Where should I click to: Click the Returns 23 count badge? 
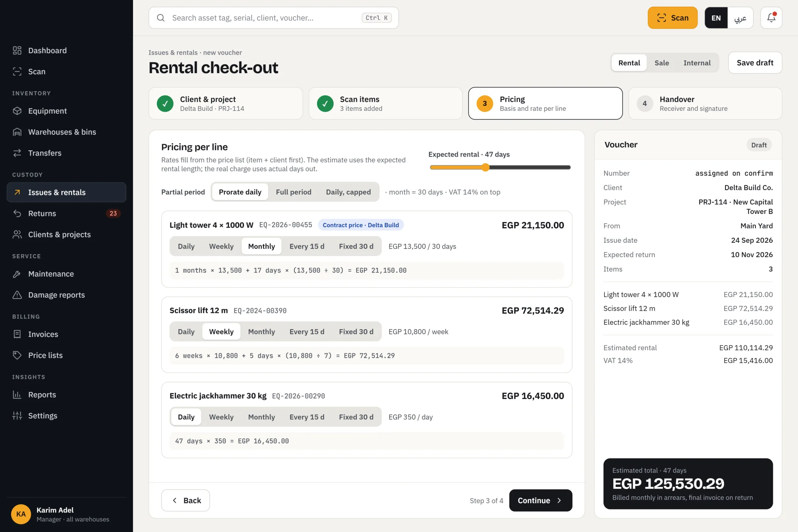pos(113,213)
